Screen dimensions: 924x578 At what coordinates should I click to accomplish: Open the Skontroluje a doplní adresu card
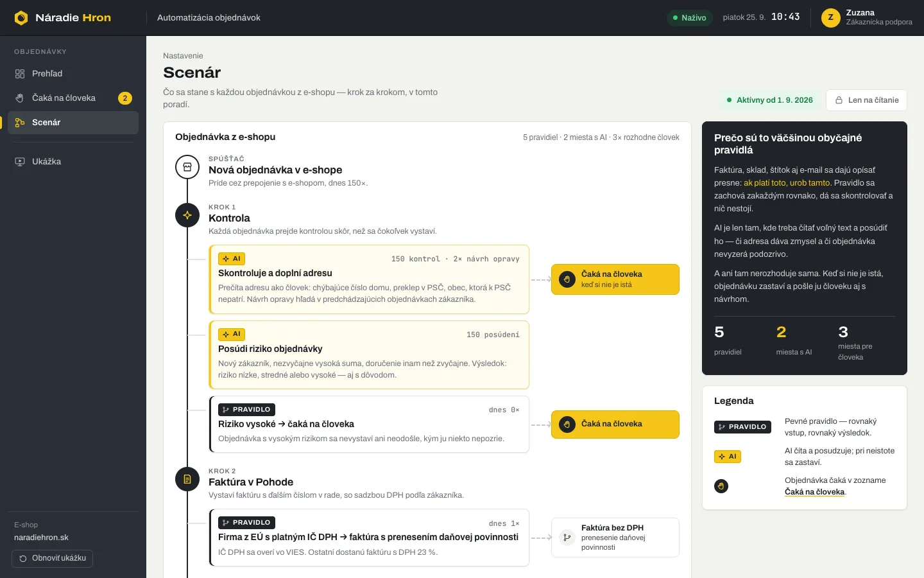click(x=369, y=279)
